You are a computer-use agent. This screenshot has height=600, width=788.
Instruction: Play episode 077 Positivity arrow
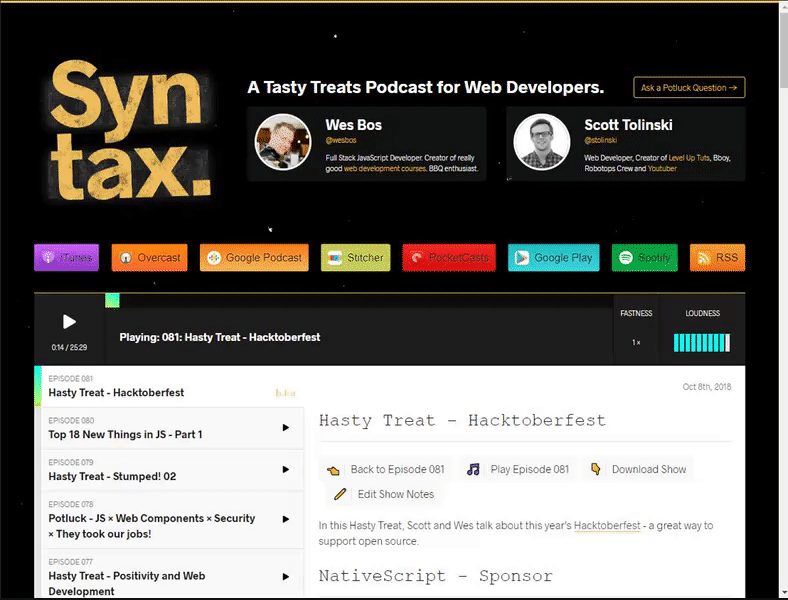(285, 576)
